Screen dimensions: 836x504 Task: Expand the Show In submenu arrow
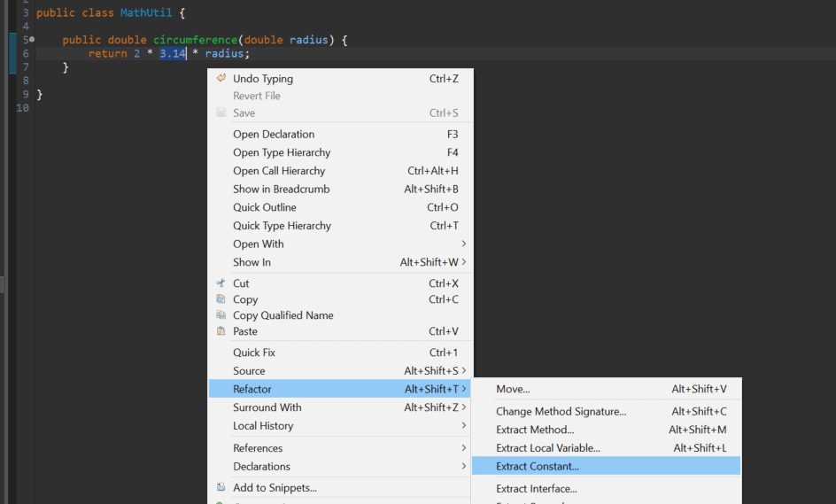464,262
